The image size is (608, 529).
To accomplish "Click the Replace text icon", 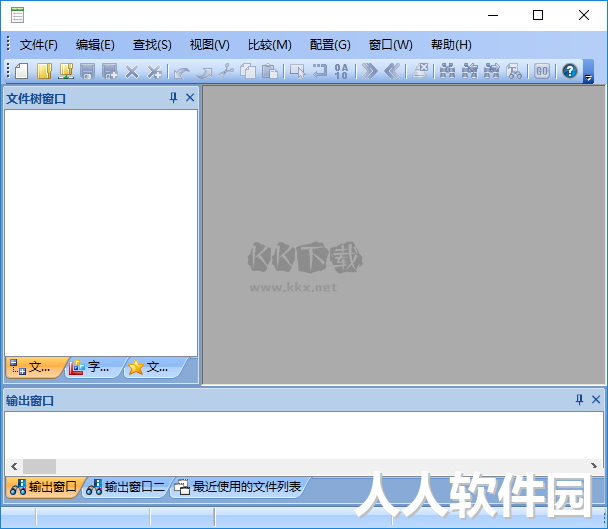I will [514, 71].
